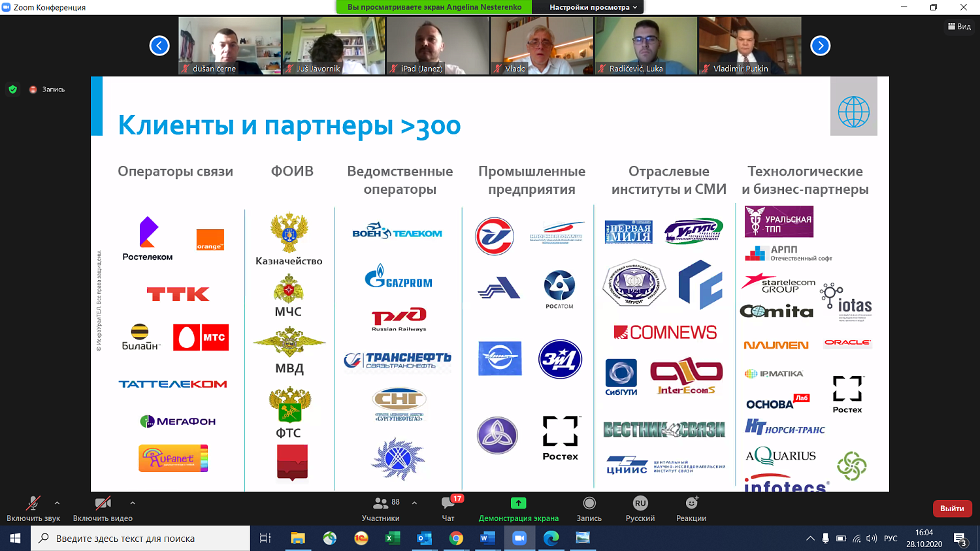Select Radičević, Luka video thumbnail

click(646, 46)
